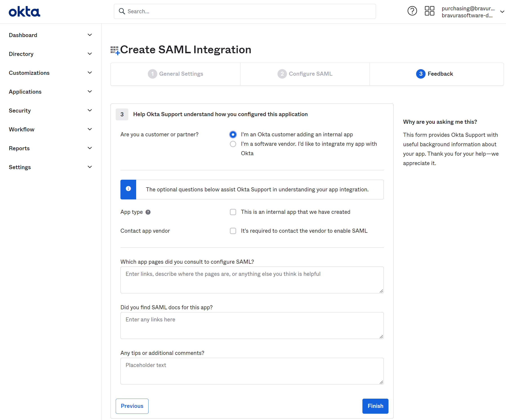Click the 'Any tips or additional comments?' label

162,353
